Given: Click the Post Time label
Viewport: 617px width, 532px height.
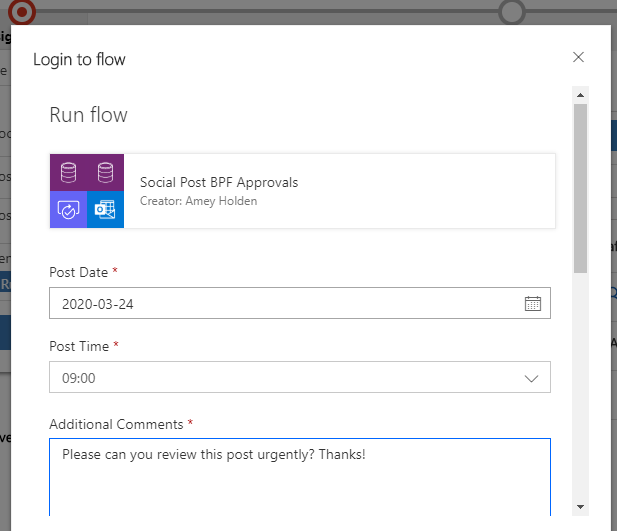Looking at the screenshot, I should [x=79, y=347].
